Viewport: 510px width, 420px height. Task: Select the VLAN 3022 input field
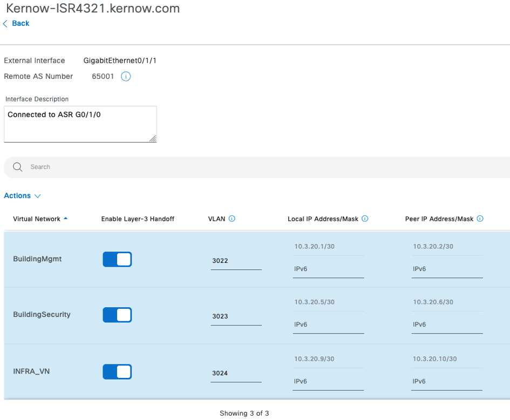click(x=236, y=261)
